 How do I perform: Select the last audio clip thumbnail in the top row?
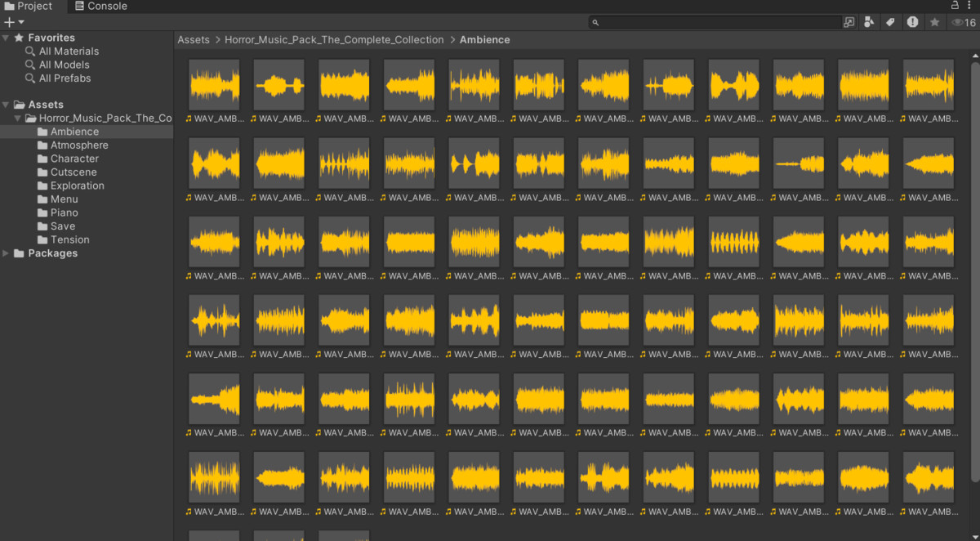click(x=929, y=85)
